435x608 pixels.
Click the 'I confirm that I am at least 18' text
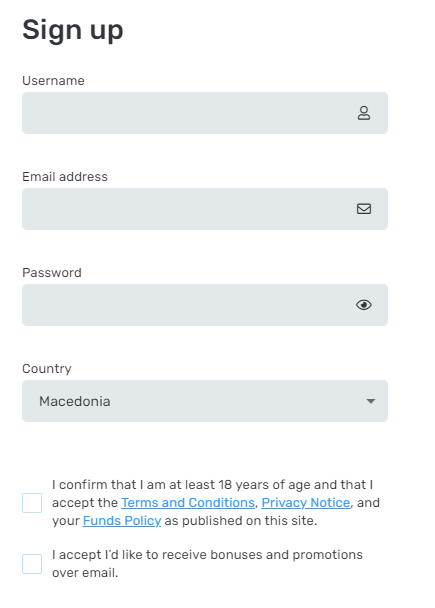click(x=142, y=485)
